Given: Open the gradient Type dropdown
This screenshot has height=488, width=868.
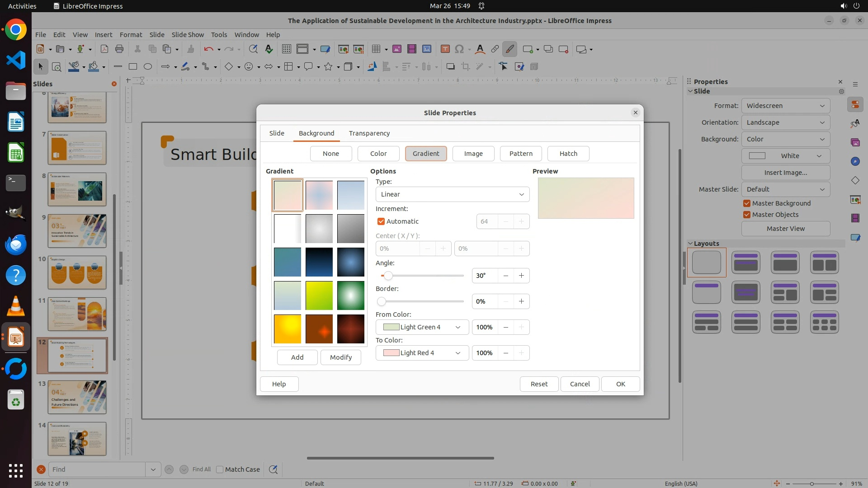Looking at the screenshot, I should click(452, 194).
